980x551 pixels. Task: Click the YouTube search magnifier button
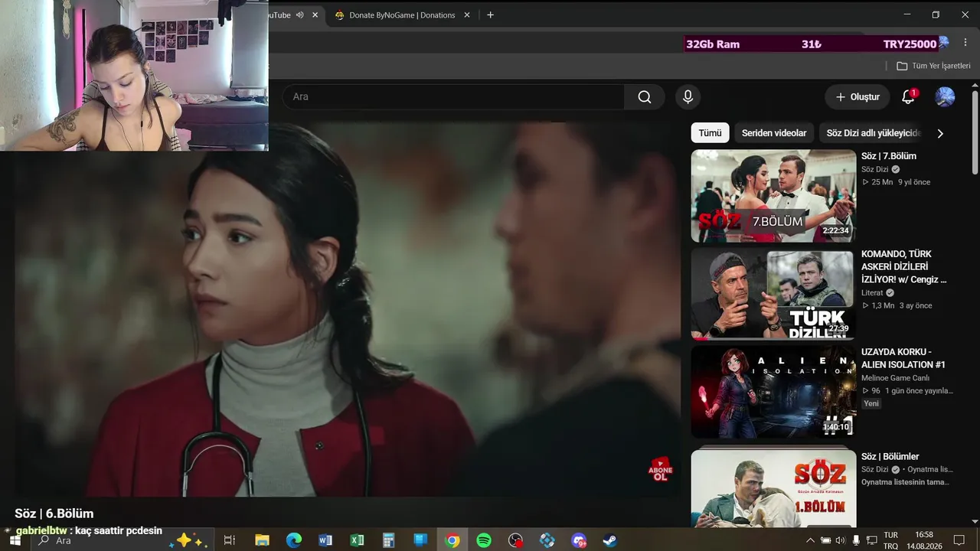tap(645, 97)
